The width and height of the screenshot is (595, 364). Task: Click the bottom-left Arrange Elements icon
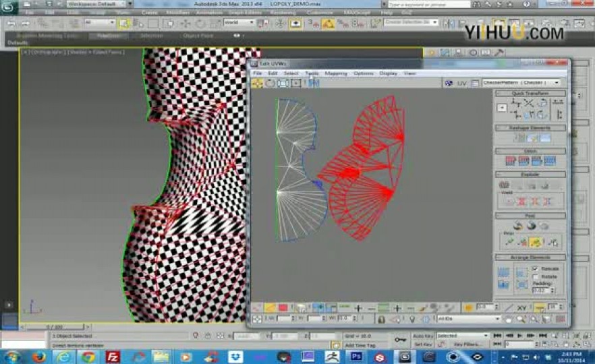pos(503,284)
